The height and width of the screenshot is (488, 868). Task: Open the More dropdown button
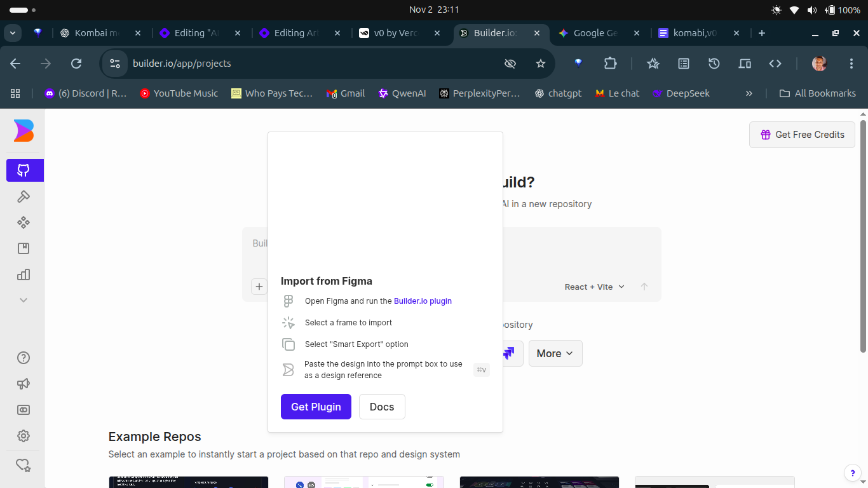[555, 353]
